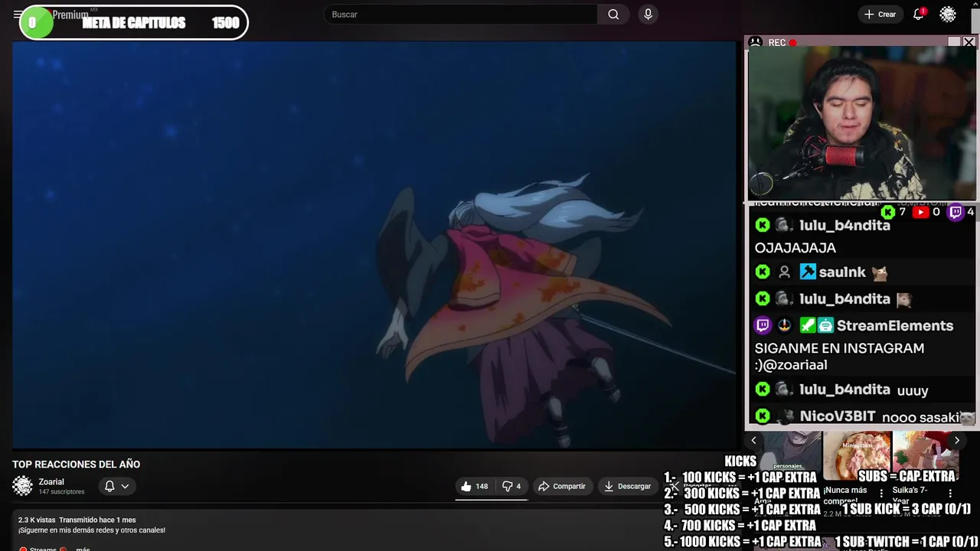Open the Suika's 7-Year suggested video
980x551 pixels.
pos(926,454)
